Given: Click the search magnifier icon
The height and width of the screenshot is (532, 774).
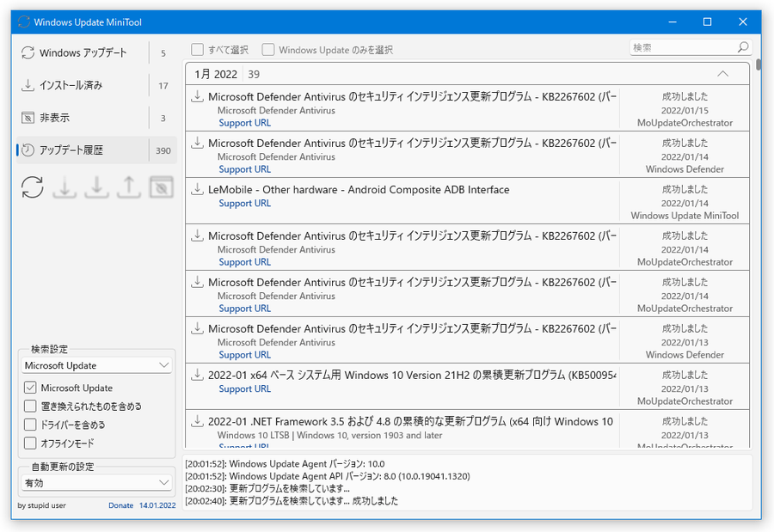Looking at the screenshot, I should [x=743, y=47].
